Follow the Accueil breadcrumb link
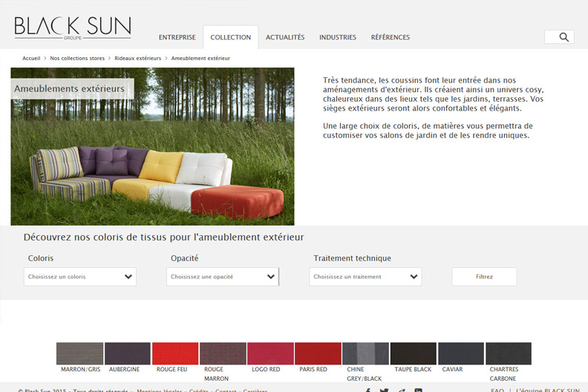Viewport: 588px width, 392px height. click(31, 58)
